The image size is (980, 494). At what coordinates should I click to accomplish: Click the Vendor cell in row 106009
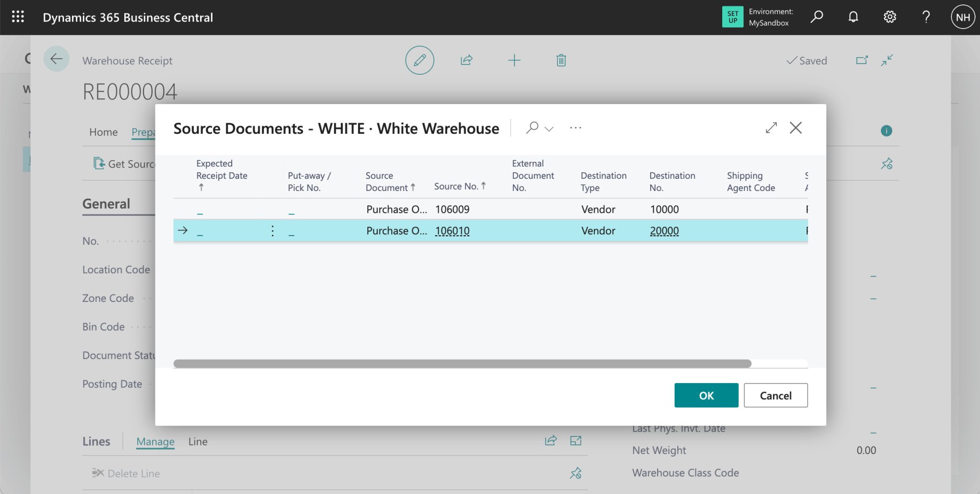click(598, 209)
